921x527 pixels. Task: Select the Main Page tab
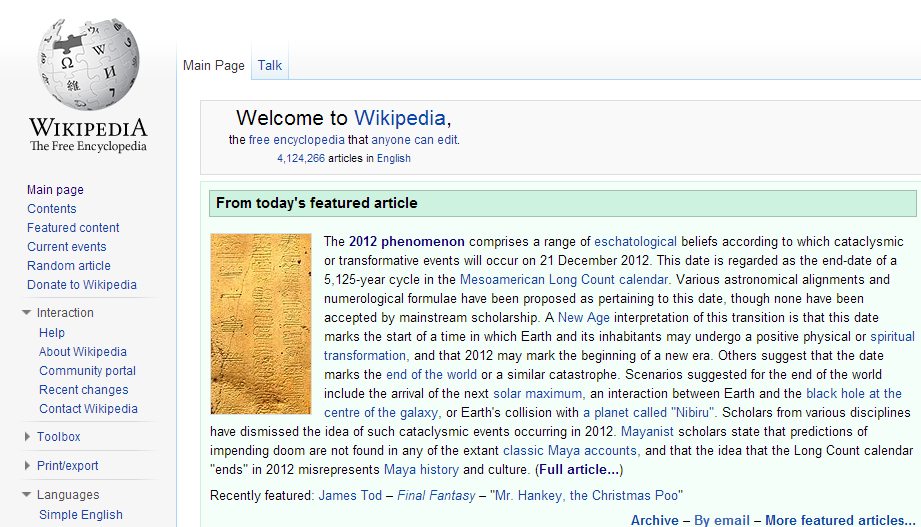214,66
